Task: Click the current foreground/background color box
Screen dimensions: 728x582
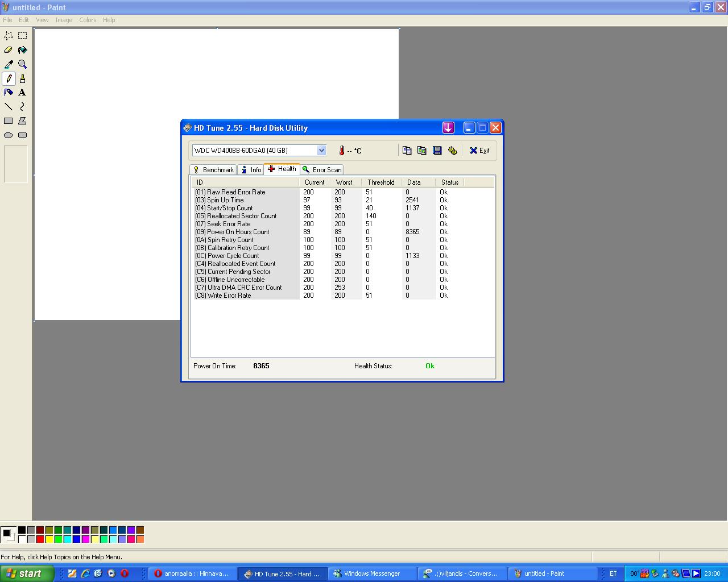Action: 8,534
